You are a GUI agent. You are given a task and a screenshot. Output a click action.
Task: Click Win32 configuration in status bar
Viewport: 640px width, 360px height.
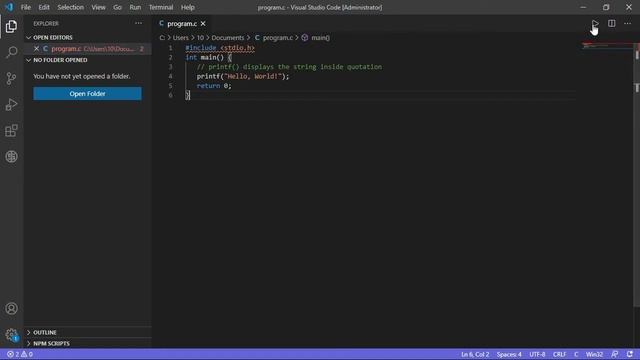[594, 354]
